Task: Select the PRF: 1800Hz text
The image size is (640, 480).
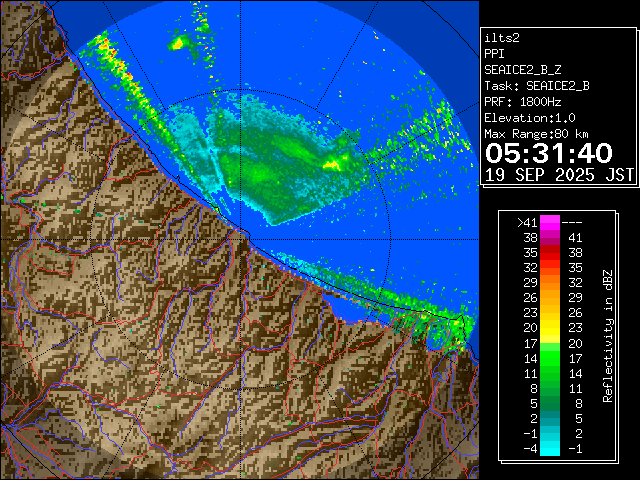Action: click(522, 101)
